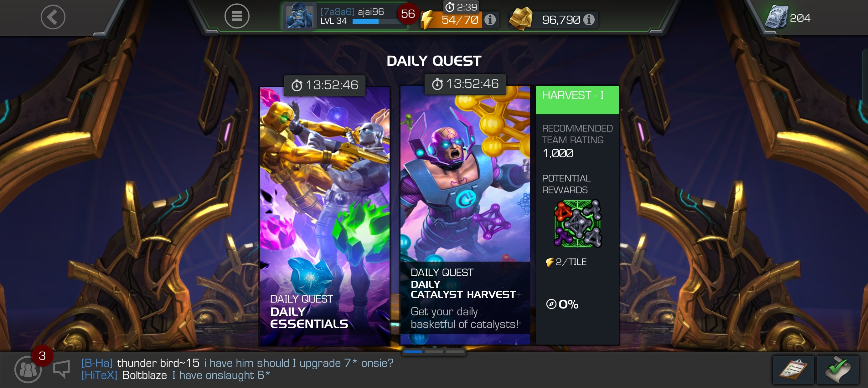Screen dimensions: 868x388
Task: Tap the energy lightning bolt icon
Action: 428,20
